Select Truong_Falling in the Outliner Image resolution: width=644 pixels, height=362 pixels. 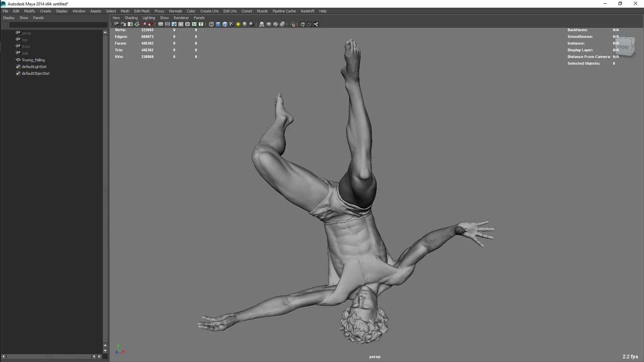tap(33, 60)
